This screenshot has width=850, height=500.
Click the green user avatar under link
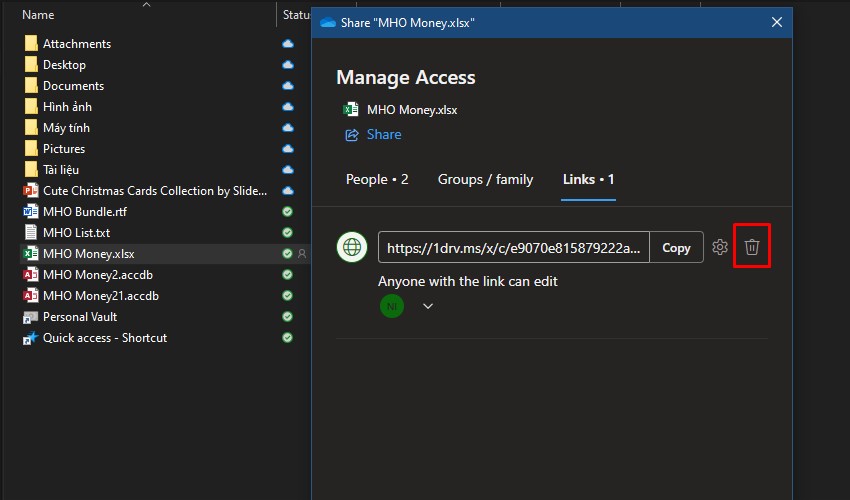(x=392, y=306)
